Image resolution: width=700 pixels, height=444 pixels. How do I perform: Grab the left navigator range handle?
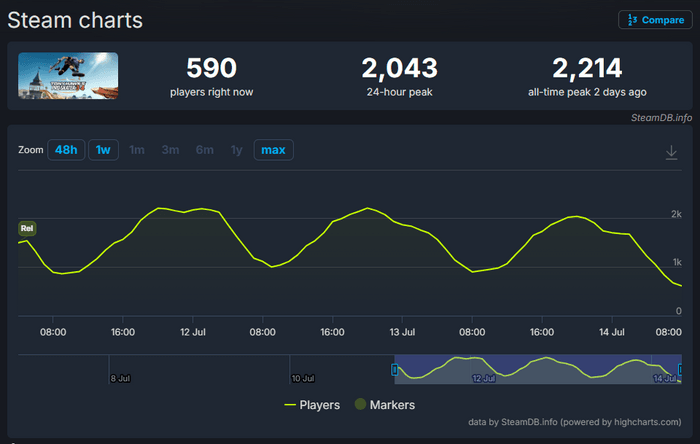395,369
